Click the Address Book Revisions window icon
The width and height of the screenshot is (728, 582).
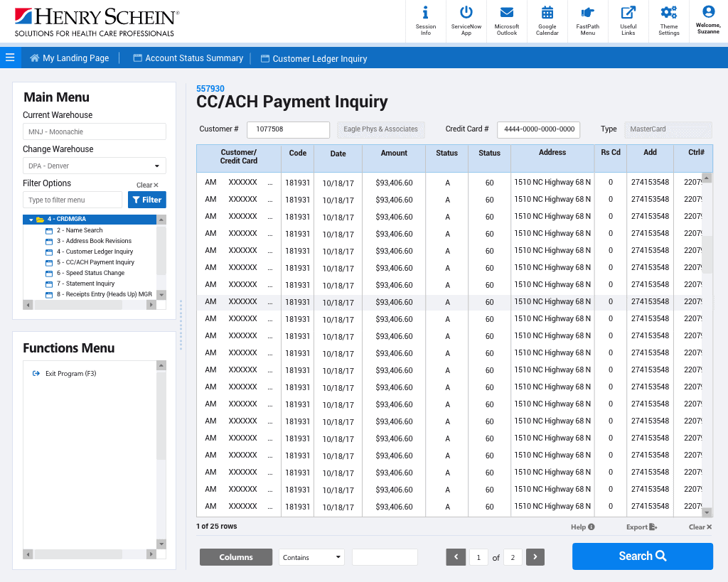49,242
